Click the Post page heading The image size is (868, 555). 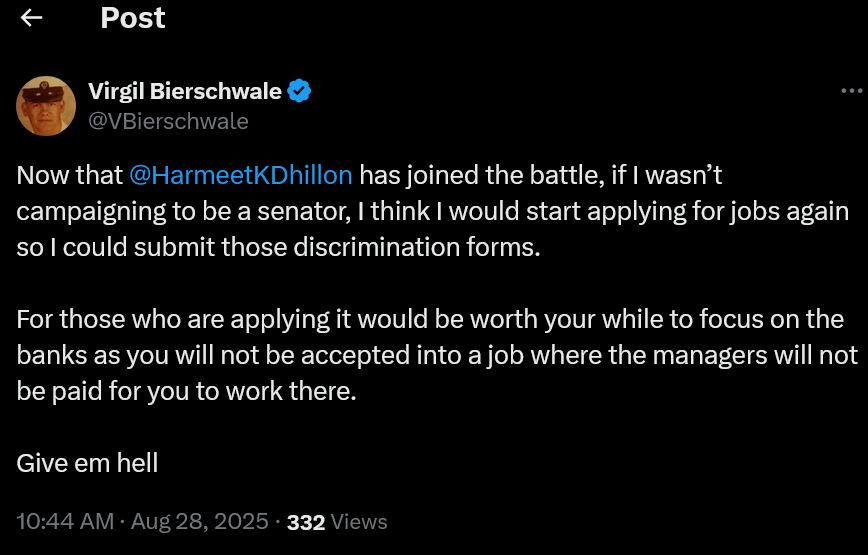(132, 18)
